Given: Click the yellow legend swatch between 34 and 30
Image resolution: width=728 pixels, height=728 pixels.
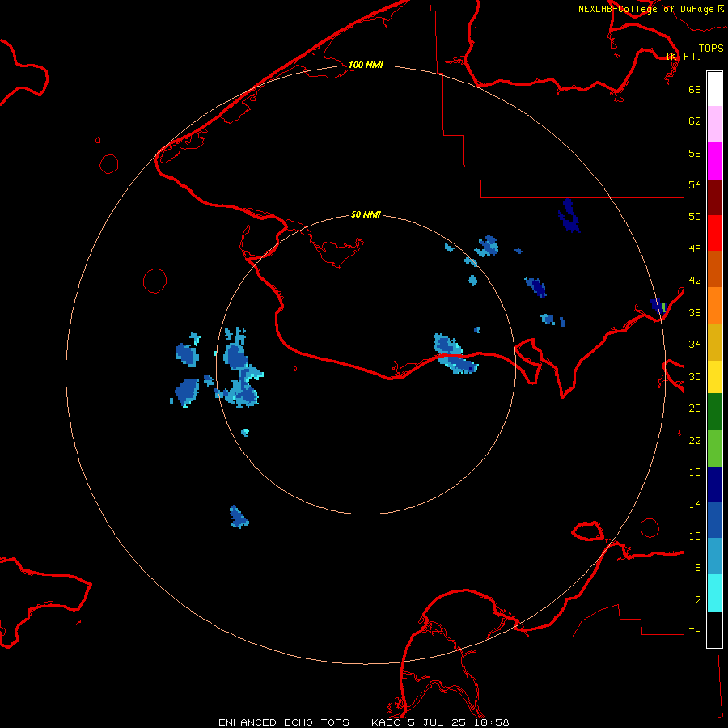Looking at the screenshot, I should point(714,377).
